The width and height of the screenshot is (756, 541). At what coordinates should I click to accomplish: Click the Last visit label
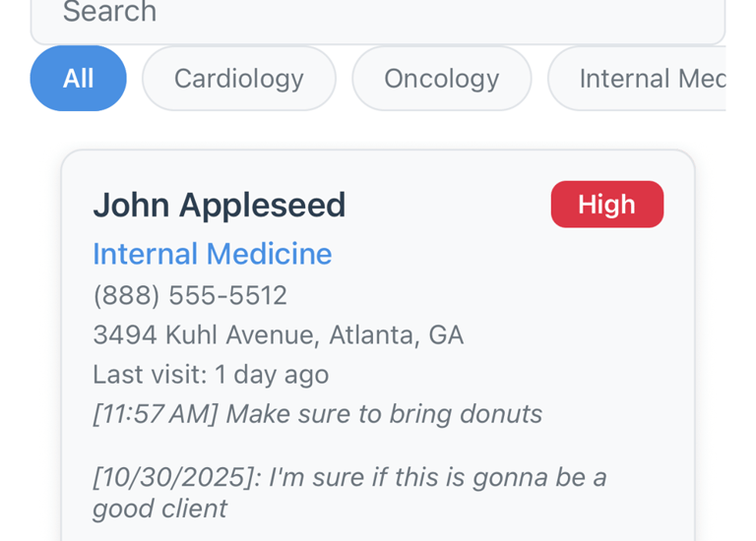pyautogui.click(x=148, y=375)
